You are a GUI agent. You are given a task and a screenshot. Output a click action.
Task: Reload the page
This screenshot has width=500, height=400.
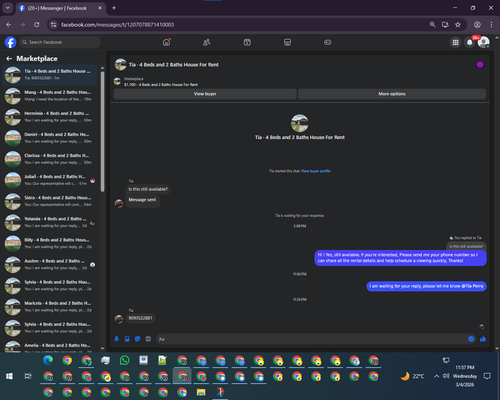click(x=37, y=25)
